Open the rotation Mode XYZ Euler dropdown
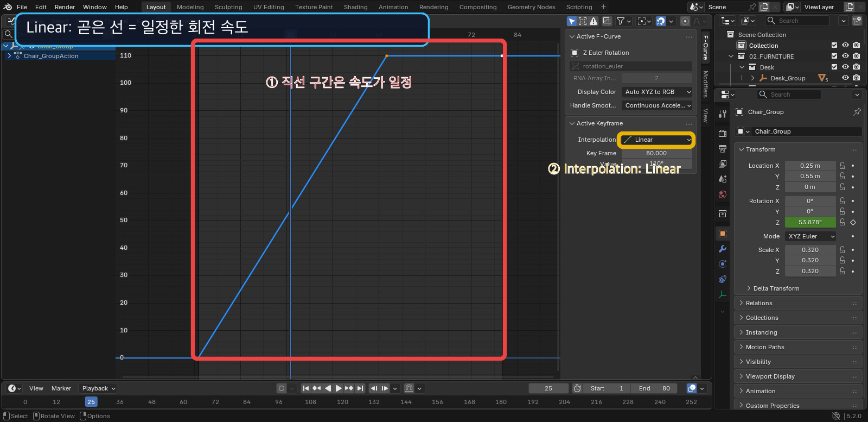The height and width of the screenshot is (422, 868). click(x=810, y=236)
